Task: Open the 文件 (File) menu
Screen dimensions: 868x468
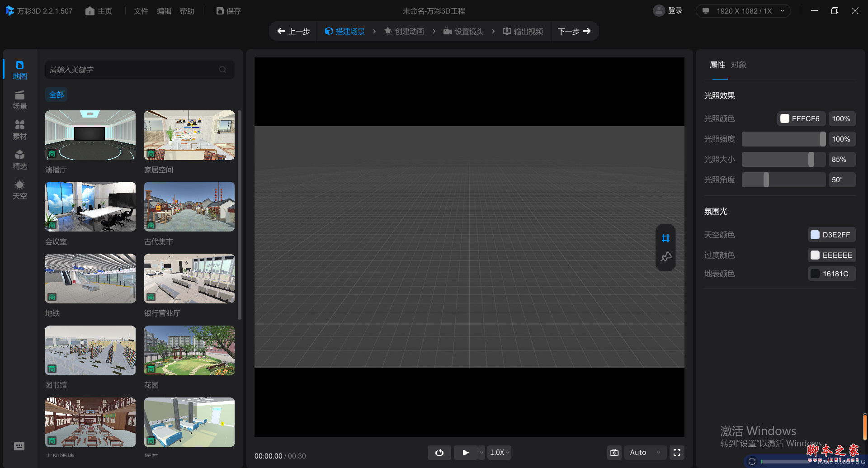Action: click(x=141, y=10)
